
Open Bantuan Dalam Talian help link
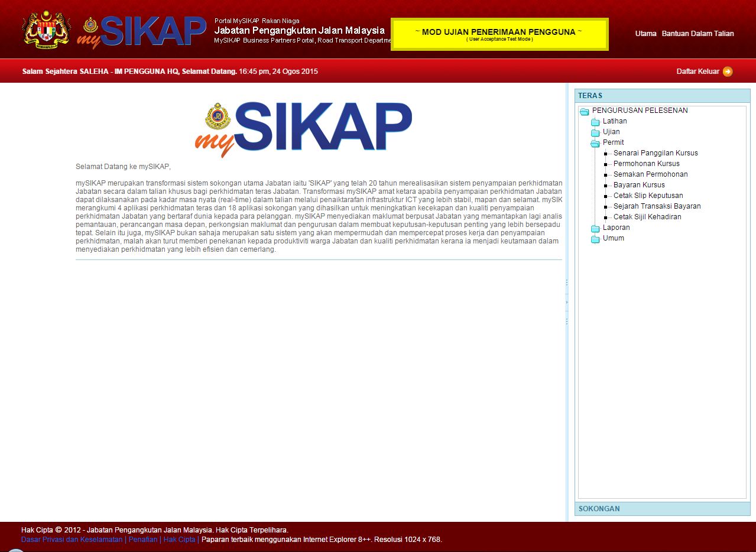tap(697, 34)
